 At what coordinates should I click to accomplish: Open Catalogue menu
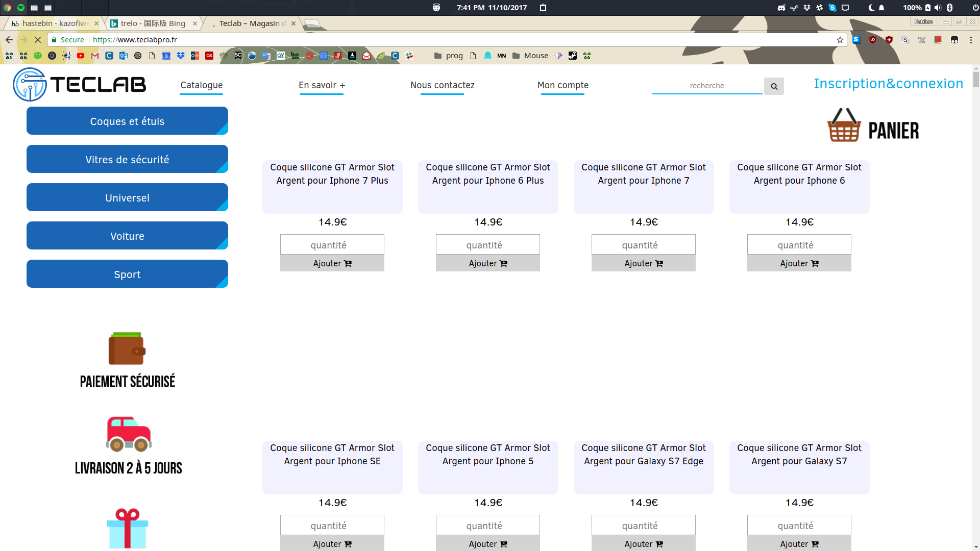tap(202, 85)
